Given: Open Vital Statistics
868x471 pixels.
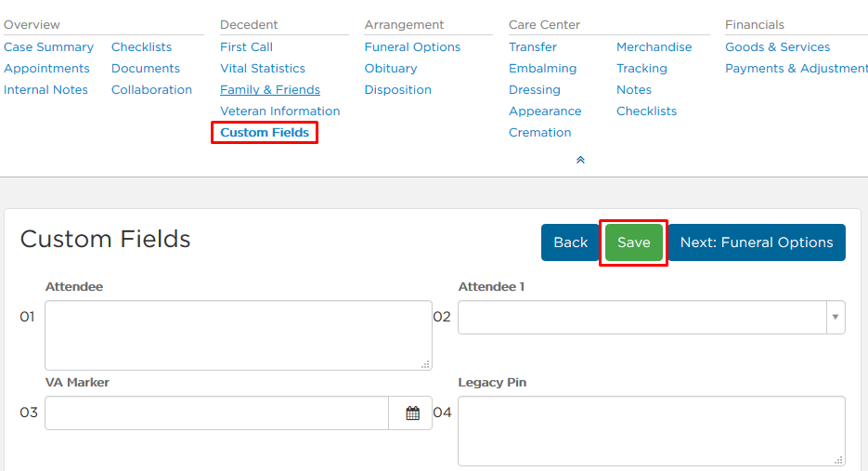Looking at the screenshot, I should [263, 68].
